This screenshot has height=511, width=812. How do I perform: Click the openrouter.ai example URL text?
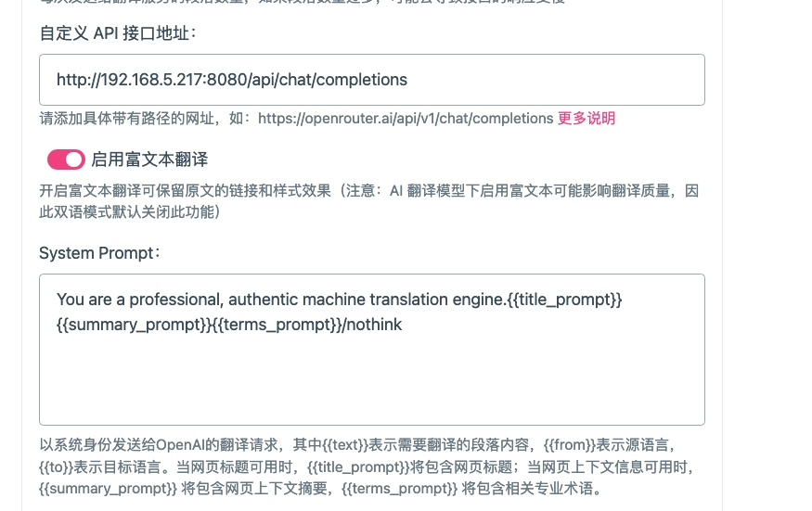click(x=406, y=119)
